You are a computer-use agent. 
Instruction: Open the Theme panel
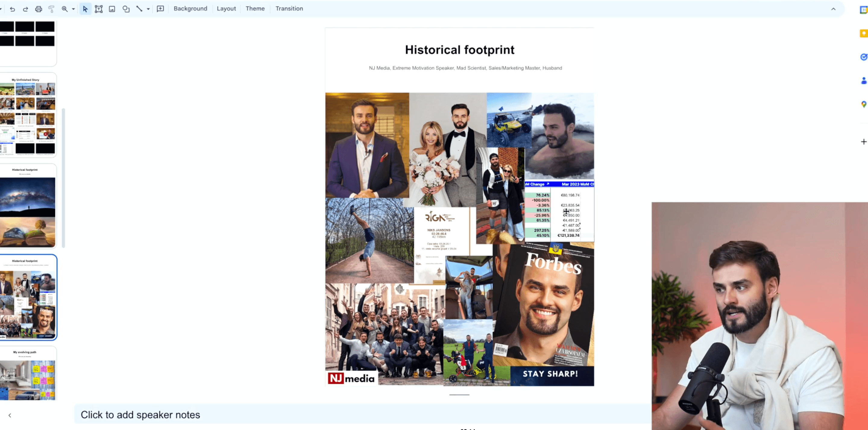coord(255,8)
